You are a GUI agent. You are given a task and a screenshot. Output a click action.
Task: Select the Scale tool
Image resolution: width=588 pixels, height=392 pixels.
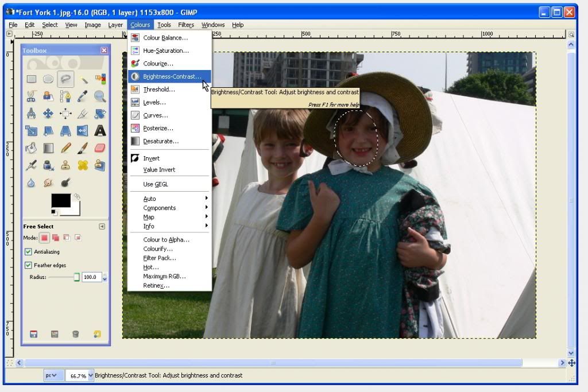tap(31, 131)
